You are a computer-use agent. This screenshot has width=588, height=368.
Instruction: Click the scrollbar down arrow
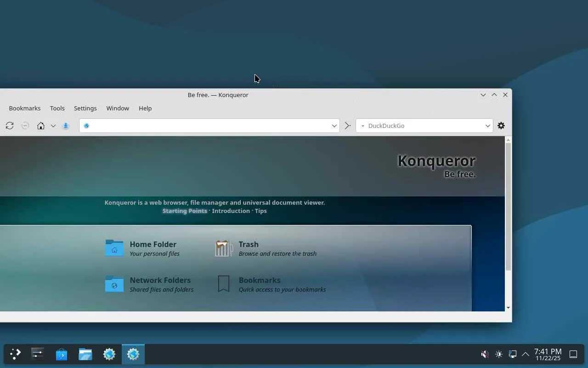508,307
